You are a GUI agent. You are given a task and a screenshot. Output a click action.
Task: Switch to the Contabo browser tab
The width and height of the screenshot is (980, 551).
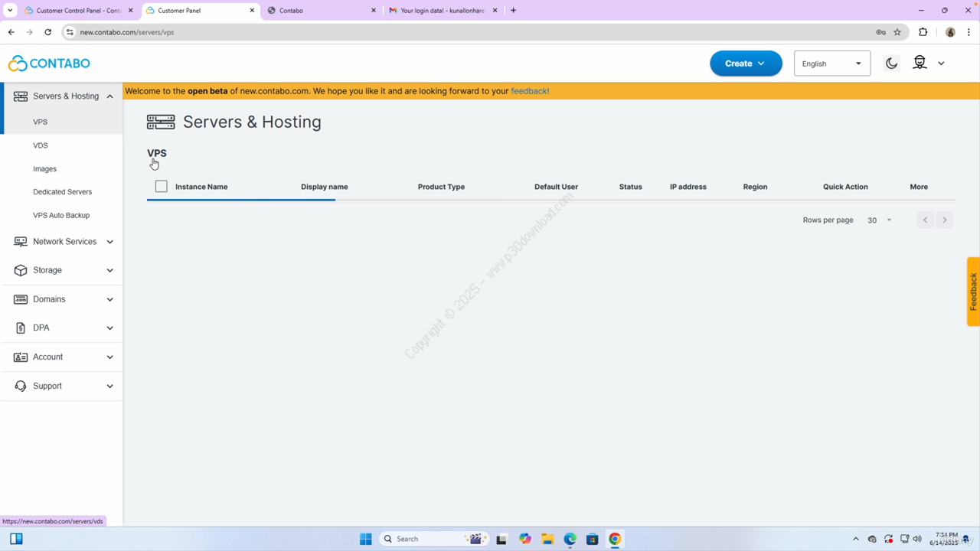(322, 11)
